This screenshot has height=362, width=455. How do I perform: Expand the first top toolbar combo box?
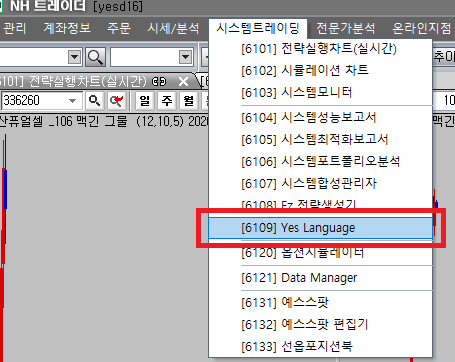pos(75,57)
